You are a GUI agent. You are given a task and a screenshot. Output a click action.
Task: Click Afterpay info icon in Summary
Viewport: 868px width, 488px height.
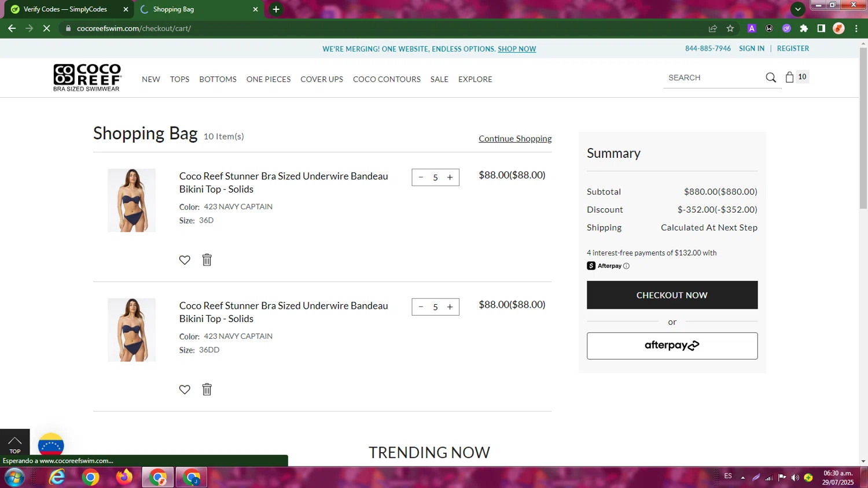click(x=626, y=266)
